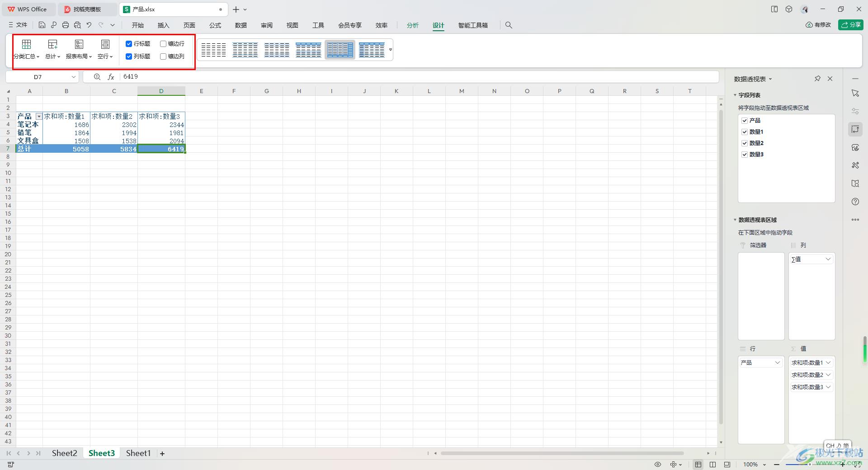The height and width of the screenshot is (470, 868).
Task: Uncheck the 数量3 field checkbox
Action: pos(745,155)
